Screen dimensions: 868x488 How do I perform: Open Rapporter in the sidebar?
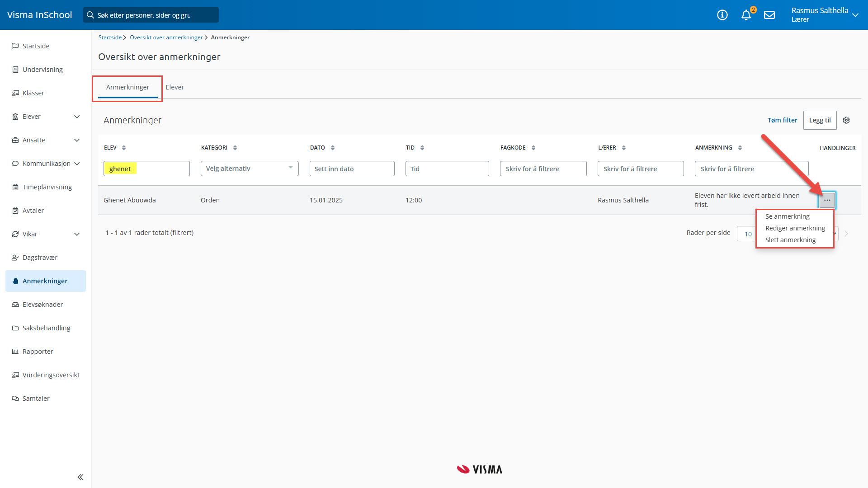(x=38, y=352)
